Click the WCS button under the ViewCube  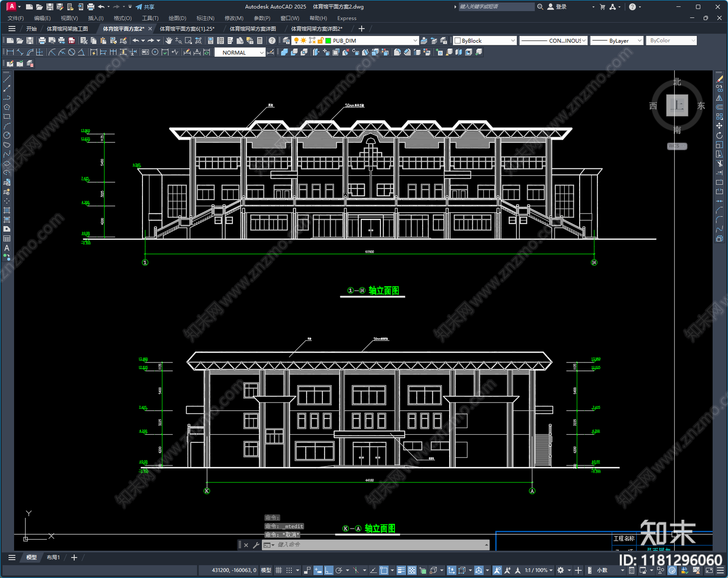[x=677, y=146]
